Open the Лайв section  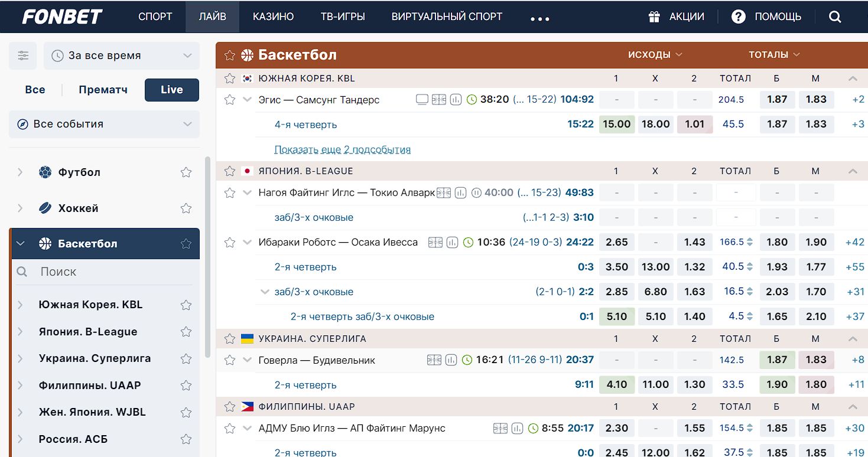pyautogui.click(x=212, y=17)
